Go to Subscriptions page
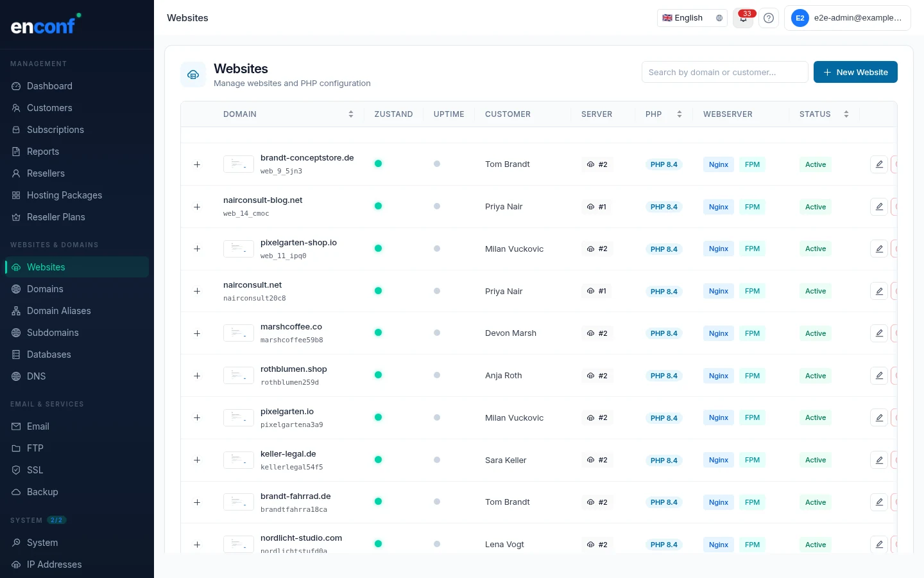This screenshot has width=924, height=578. click(77, 130)
